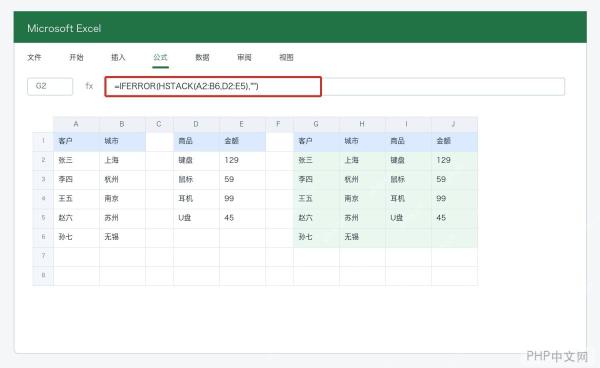Select row 3 header
This screenshot has height=368, width=600.
(x=43, y=179)
